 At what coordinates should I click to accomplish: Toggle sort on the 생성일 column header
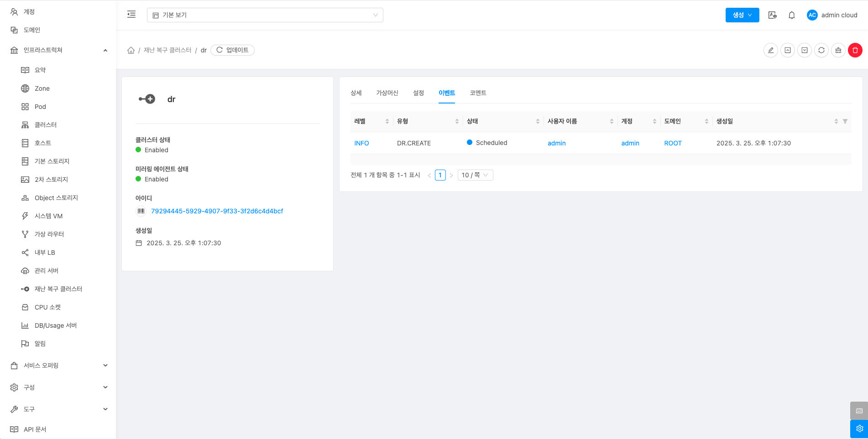[836, 121]
